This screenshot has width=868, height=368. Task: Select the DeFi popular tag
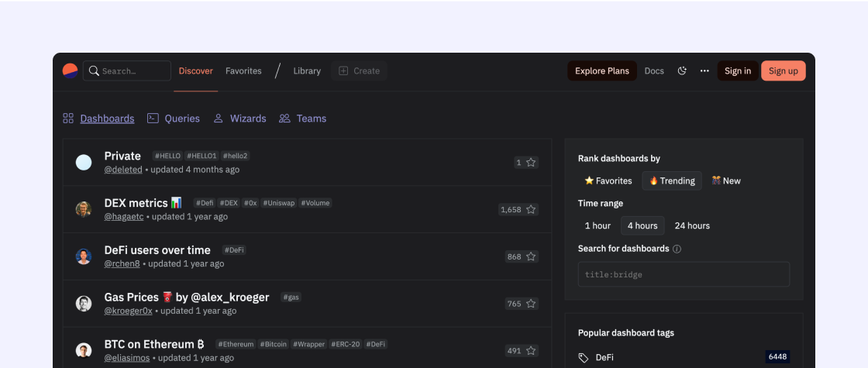pos(604,357)
